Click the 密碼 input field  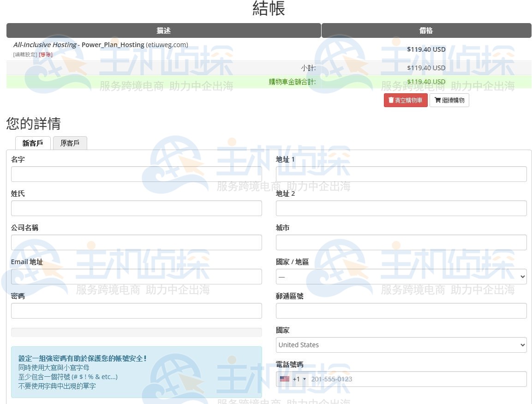136,311
